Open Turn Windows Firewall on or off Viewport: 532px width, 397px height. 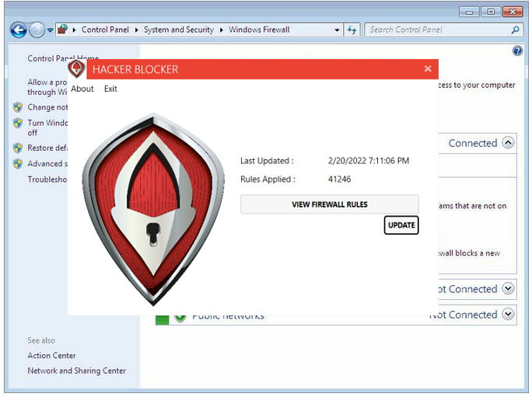(x=47, y=127)
